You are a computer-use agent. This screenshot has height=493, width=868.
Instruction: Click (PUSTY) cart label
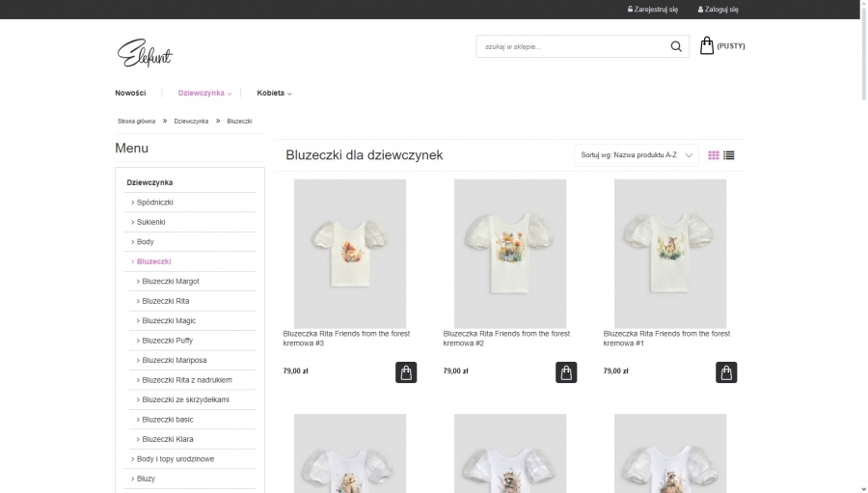pyautogui.click(x=731, y=46)
